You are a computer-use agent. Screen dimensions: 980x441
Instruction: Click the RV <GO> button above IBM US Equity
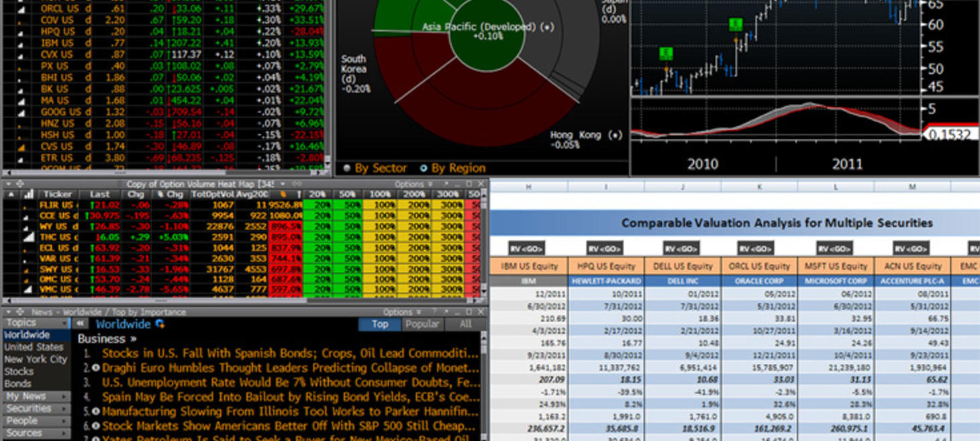point(526,248)
